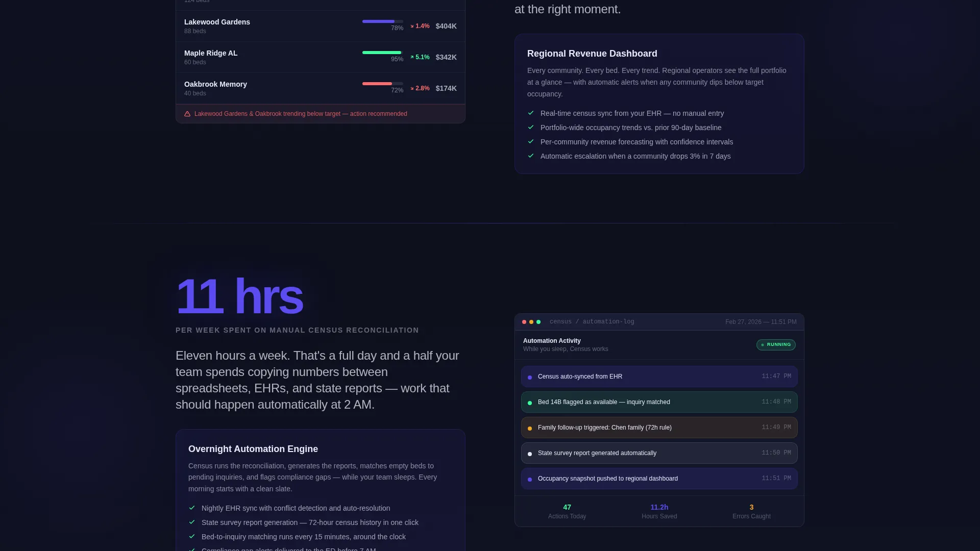Click the down-trend arrow next to 2.8%

(x=412, y=88)
